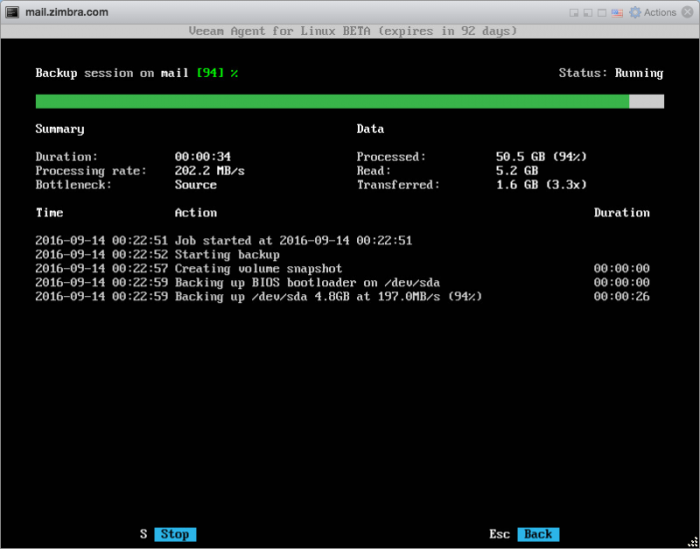Select the "Backing up /dev/sda 4.8GB" log row

[343, 296]
